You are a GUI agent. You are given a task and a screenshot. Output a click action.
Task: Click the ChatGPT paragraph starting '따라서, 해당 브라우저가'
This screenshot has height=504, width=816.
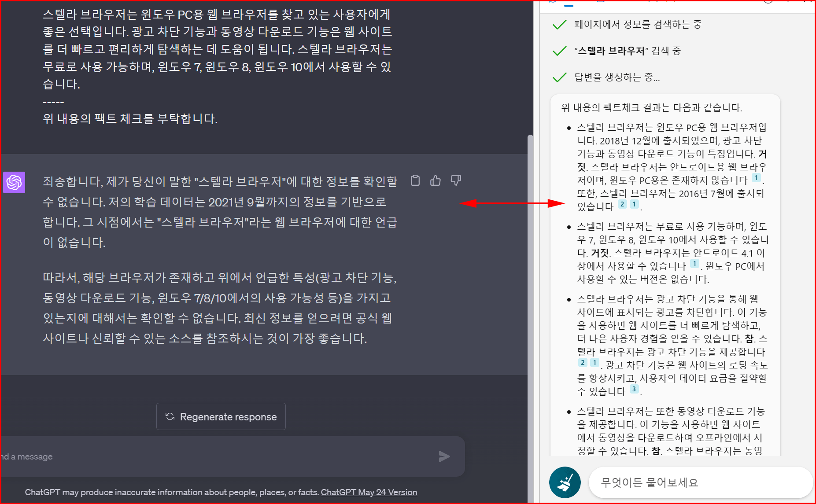coord(220,308)
